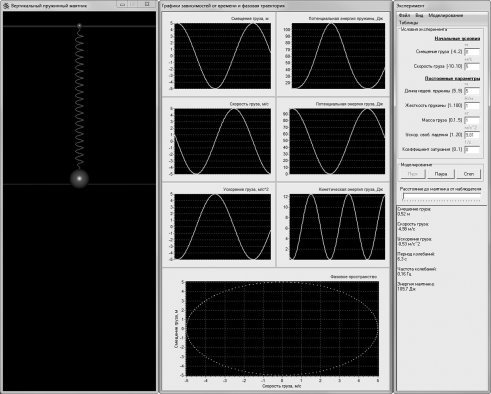Focus the free-fall acceleration field
The width and height of the screenshot is (491, 394).
click(472, 135)
